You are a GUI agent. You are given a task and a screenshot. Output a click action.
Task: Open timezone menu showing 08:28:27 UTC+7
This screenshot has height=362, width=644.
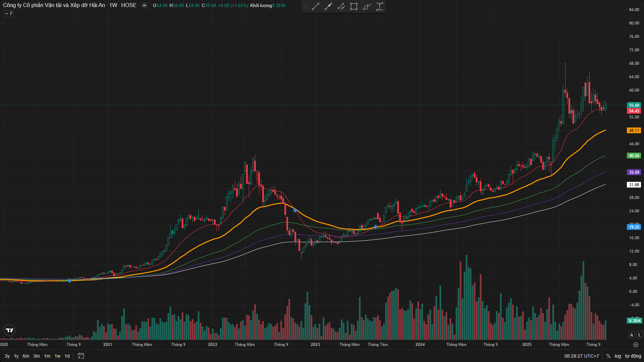tap(582, 356)
